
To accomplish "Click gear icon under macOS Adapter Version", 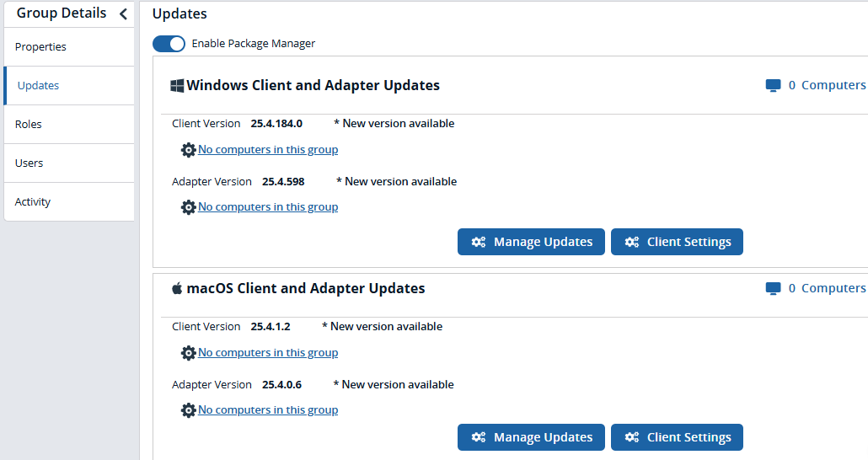I will point(189,410).
